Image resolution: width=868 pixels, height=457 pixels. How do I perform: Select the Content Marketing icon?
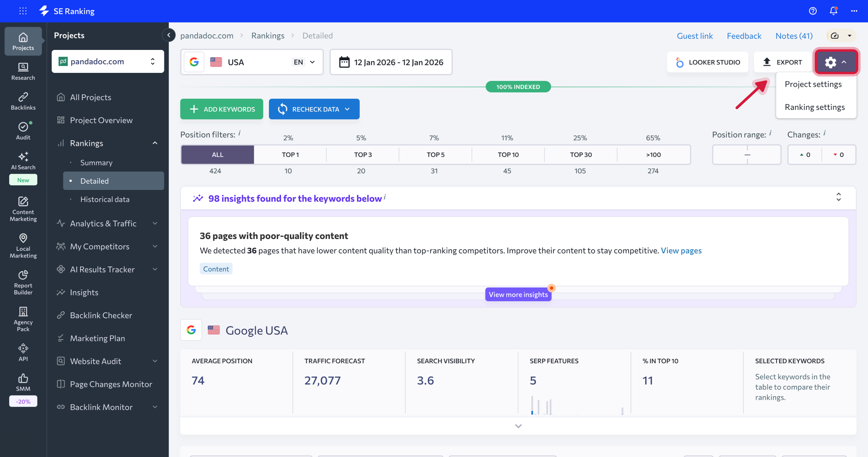23,208
